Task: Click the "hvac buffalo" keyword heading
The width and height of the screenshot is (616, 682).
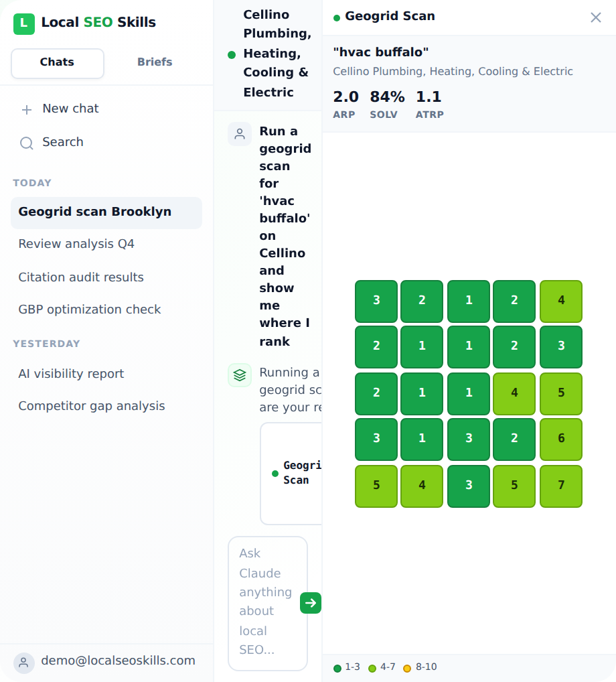Action: pos(381,52)
